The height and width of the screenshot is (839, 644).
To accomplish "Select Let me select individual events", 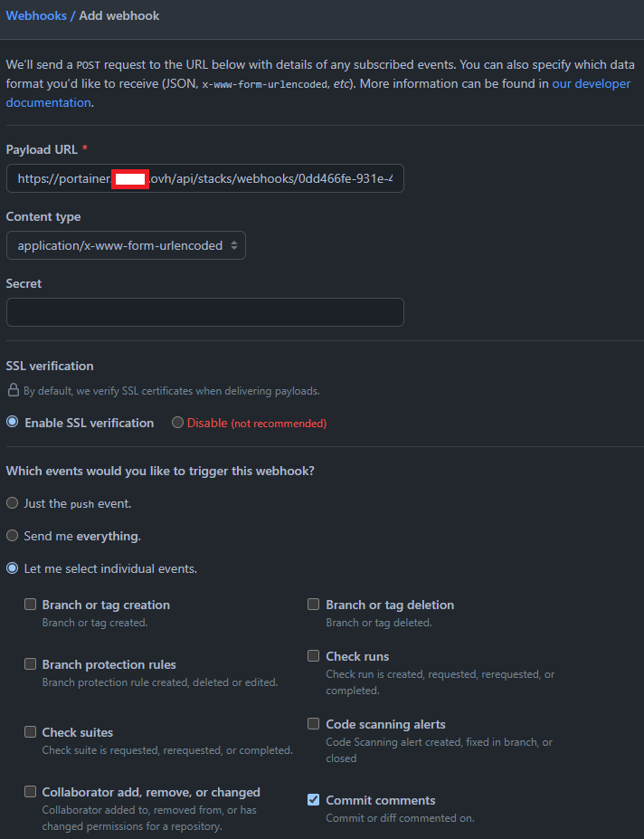I will coord(13,569).
